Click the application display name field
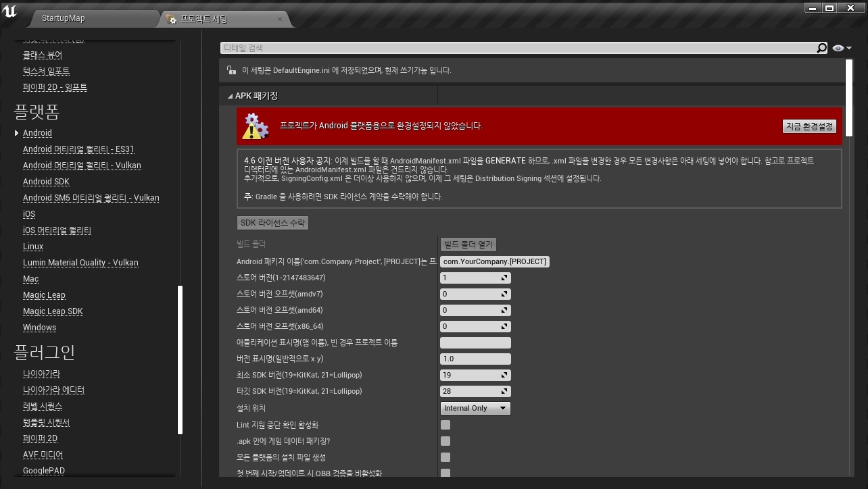 tap(475, 342)
